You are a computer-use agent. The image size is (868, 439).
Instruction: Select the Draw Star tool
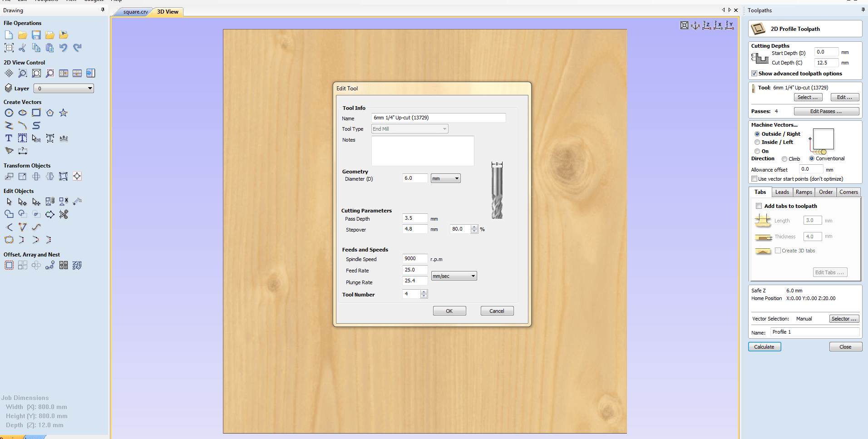pyautogui.click(x=64, y=113)
